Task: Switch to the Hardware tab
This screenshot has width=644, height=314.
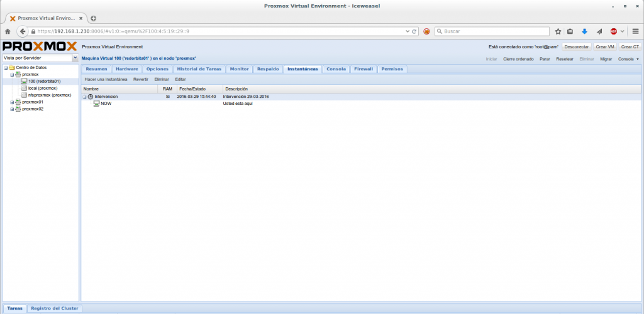Action: [x=126, y=69]
